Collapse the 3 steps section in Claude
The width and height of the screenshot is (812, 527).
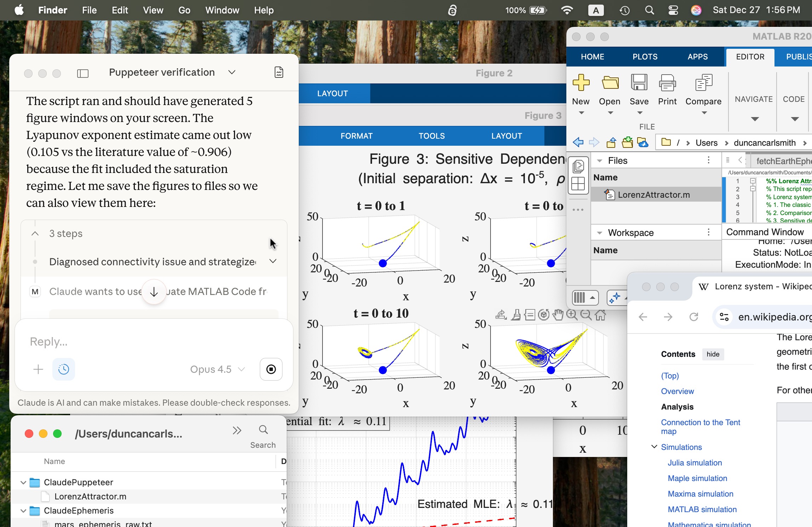pyautogui.click(x=35, y=233)
